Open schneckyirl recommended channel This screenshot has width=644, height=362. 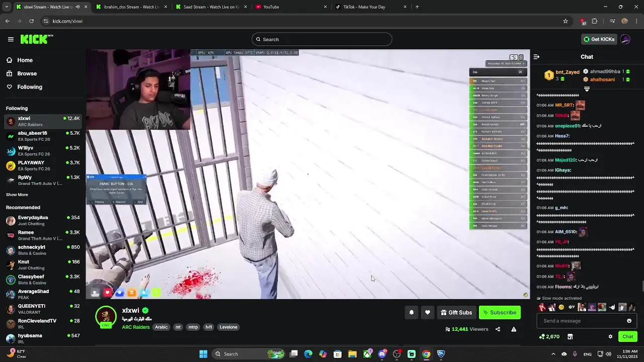pos(43,250)
